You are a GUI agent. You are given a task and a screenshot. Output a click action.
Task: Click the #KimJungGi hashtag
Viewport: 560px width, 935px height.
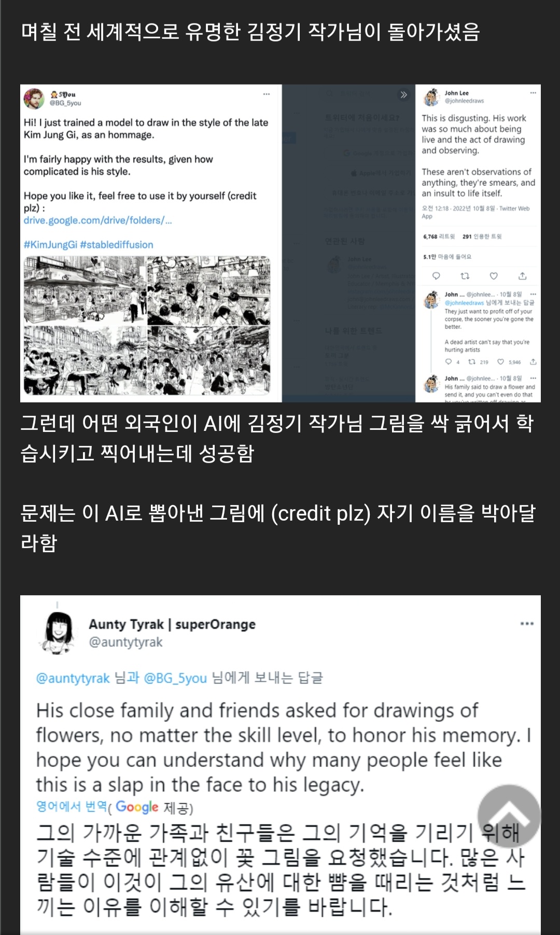click(x=50, y=245)
